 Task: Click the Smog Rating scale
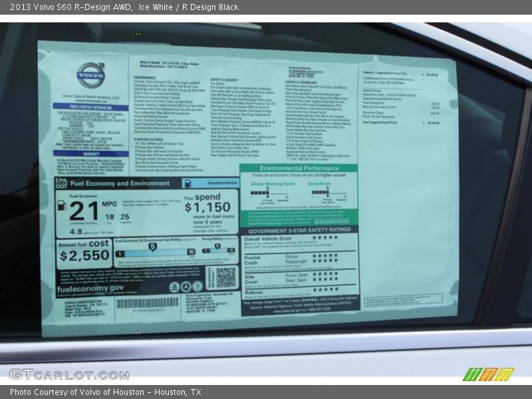coord(219,250)
